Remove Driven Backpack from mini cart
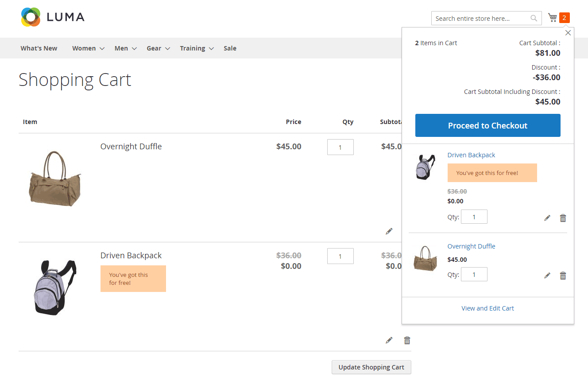 click(563, 218)
